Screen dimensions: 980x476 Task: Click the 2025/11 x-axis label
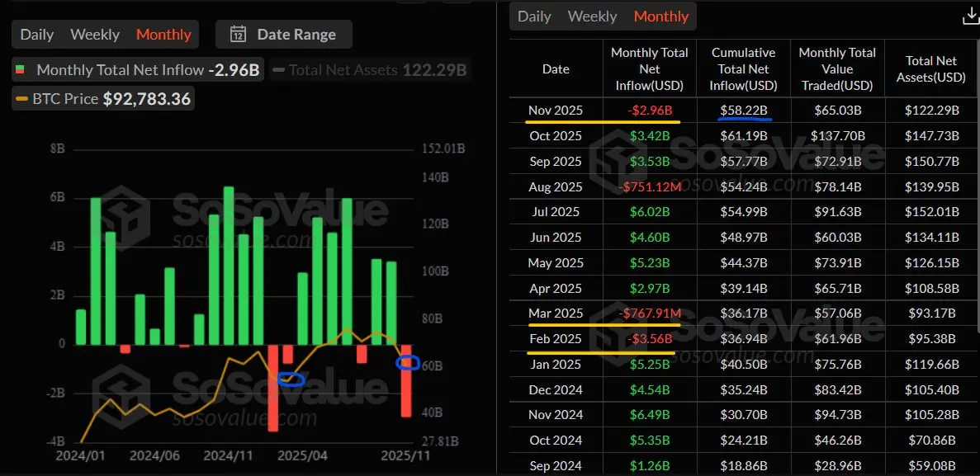click(404, 456)
